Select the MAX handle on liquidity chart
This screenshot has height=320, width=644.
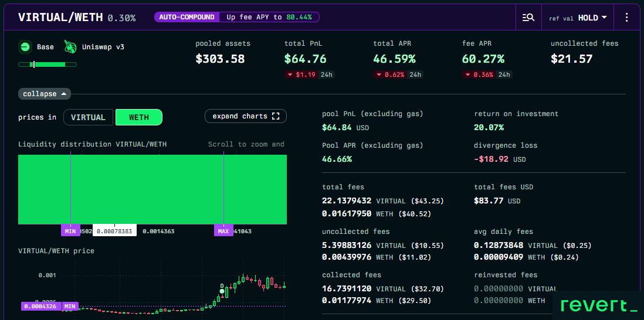click(223, 231)
